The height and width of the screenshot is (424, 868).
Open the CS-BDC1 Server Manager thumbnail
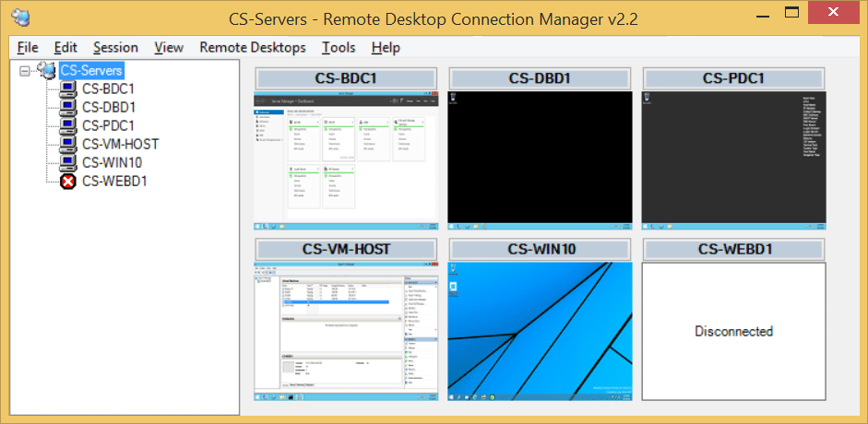[x=346, y=160]
